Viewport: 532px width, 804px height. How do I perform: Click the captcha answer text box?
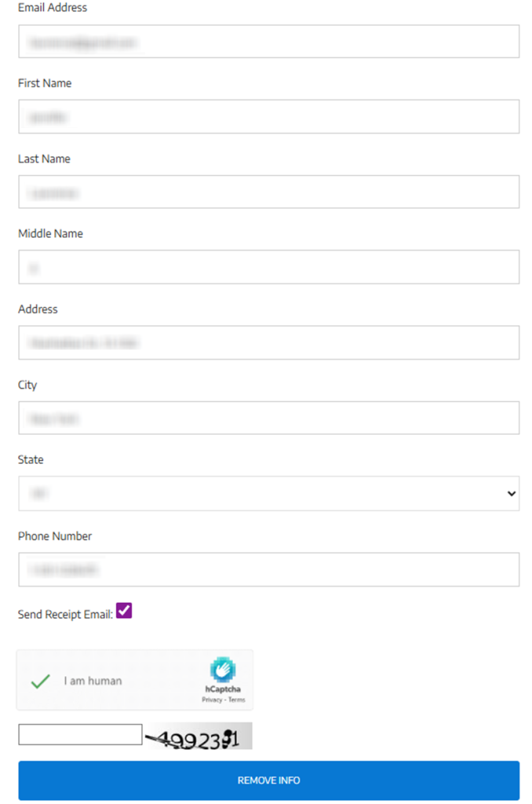[x=79, y=733]
